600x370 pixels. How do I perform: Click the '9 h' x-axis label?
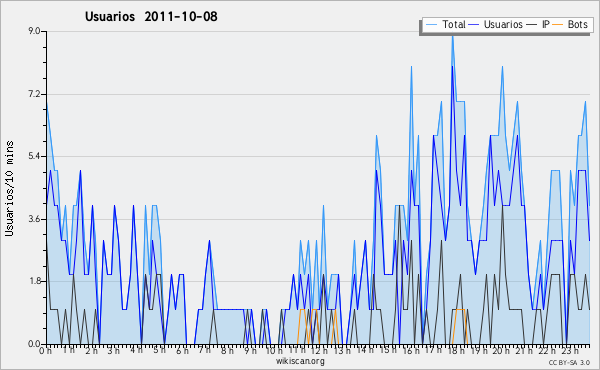251,350
